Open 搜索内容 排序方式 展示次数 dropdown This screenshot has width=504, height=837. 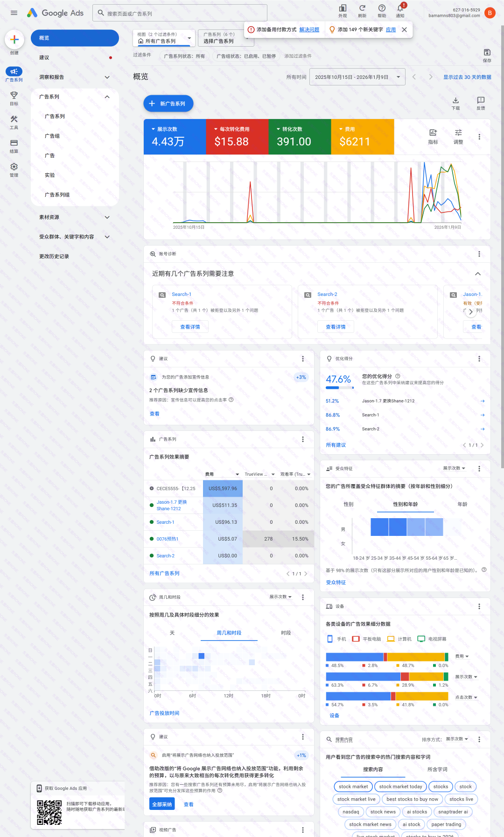coord(457,739)
